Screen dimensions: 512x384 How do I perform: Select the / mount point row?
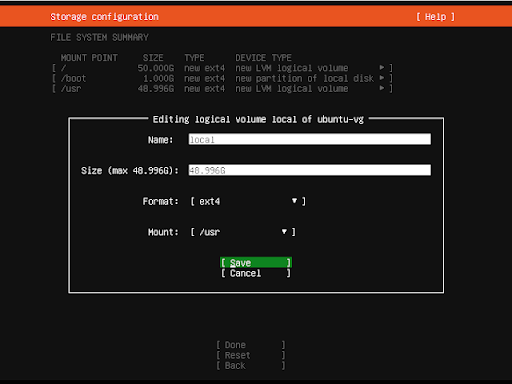click(222, 68)
